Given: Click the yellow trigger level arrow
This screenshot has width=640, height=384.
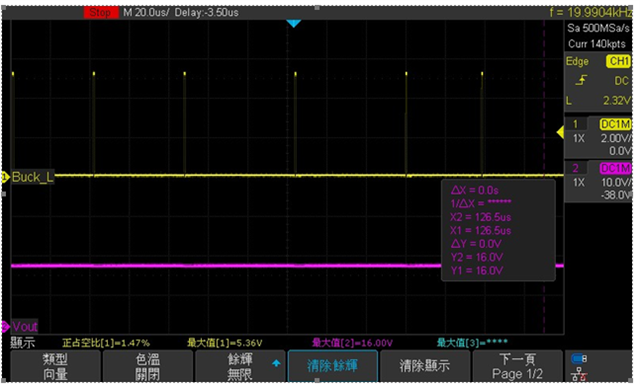Looking at the screenshot, I should click(560, 132).
